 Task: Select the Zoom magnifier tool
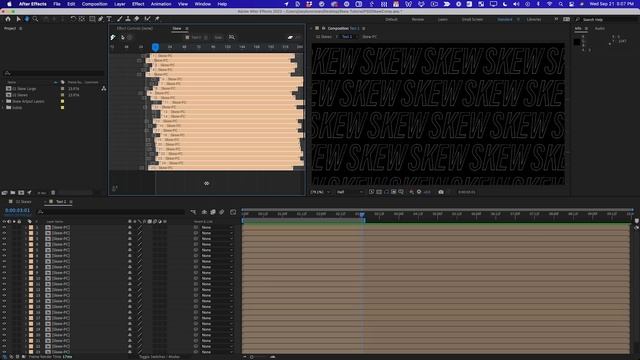(36, 19)
